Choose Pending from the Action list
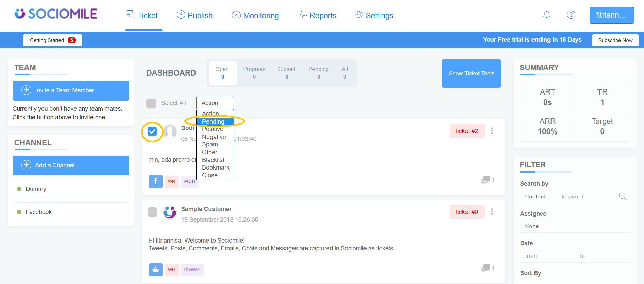The image size is (644, 284). click(x=215, y=122)
